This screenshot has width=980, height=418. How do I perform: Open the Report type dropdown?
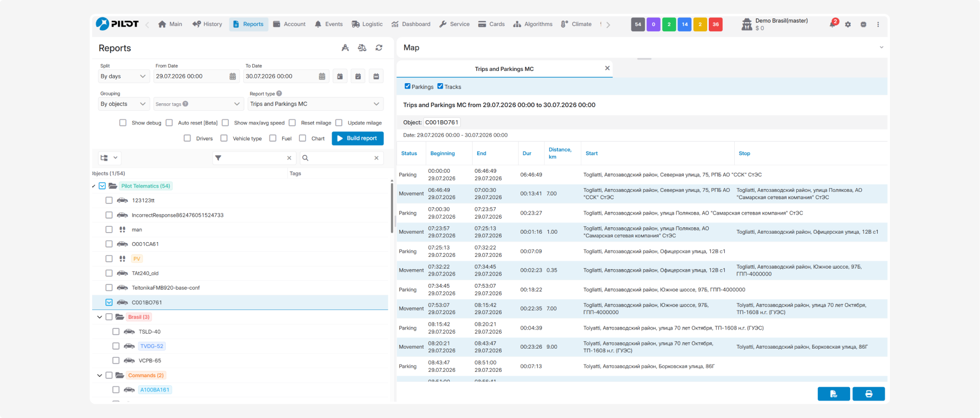(316, 104)
